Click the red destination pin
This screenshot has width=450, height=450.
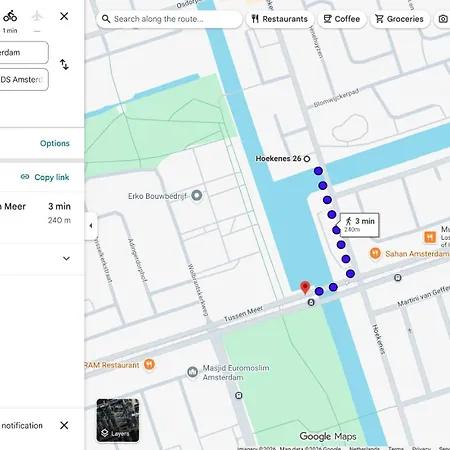[x=305, y=288]
